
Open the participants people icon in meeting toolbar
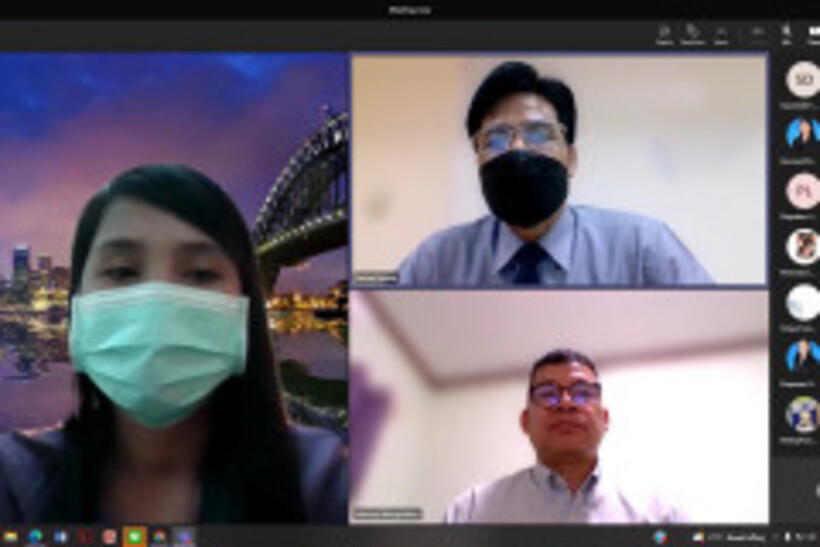click(665, 35)
